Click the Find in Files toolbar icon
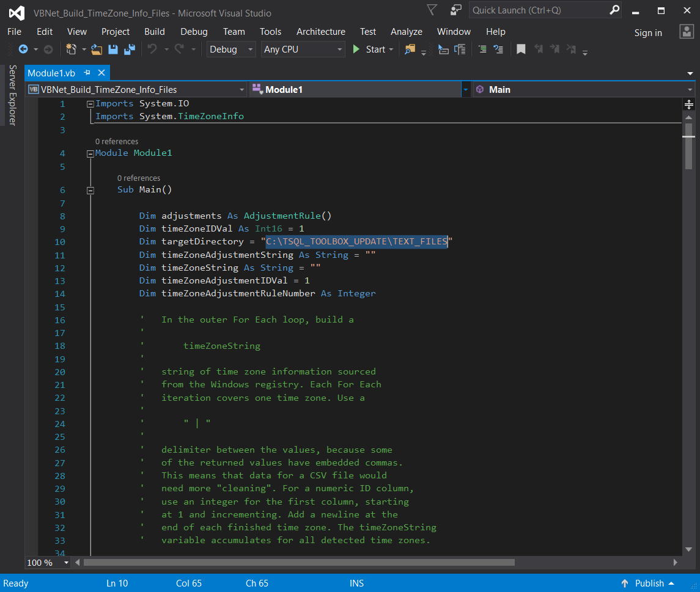Viewport: 700px width, 592px height. click(410, 49)
